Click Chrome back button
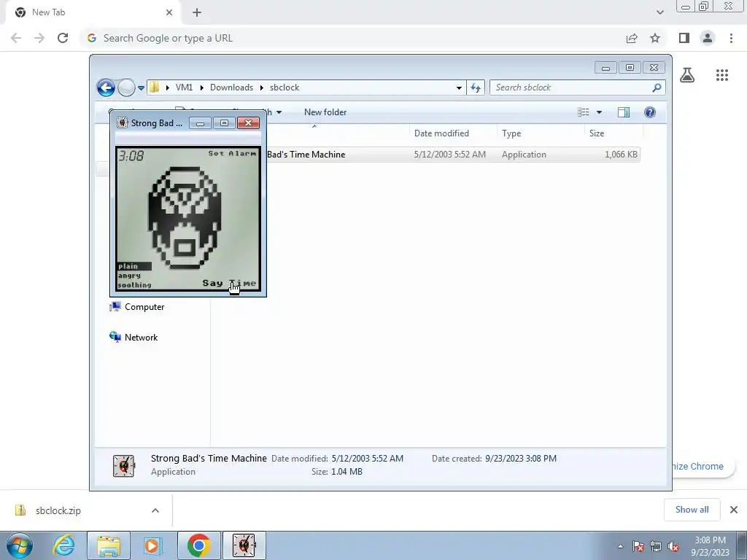 coord(16,38)
